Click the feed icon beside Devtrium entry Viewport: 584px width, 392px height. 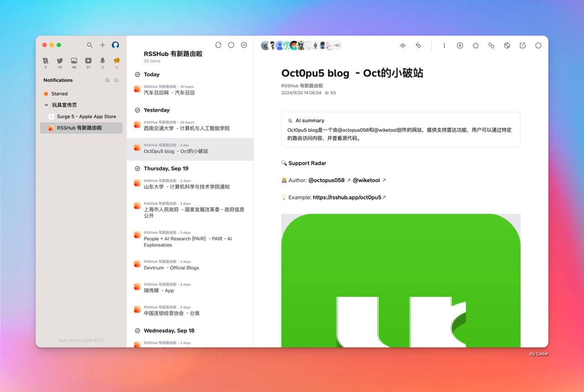point(137,264)
